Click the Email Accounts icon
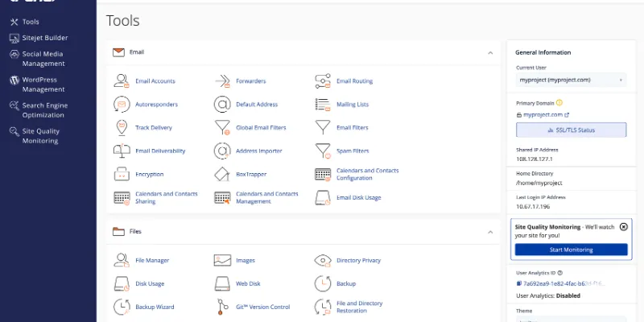This screenshot has height=322, width=644. 122,80
